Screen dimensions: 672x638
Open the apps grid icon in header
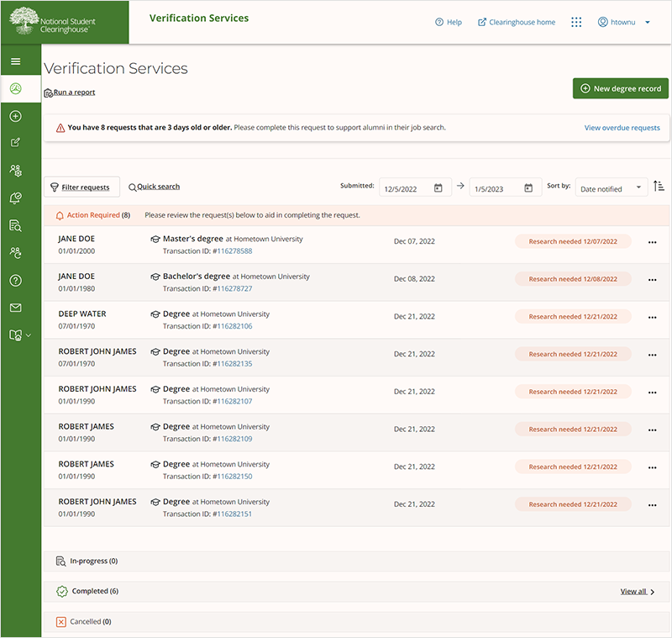(x=576, y=23)
